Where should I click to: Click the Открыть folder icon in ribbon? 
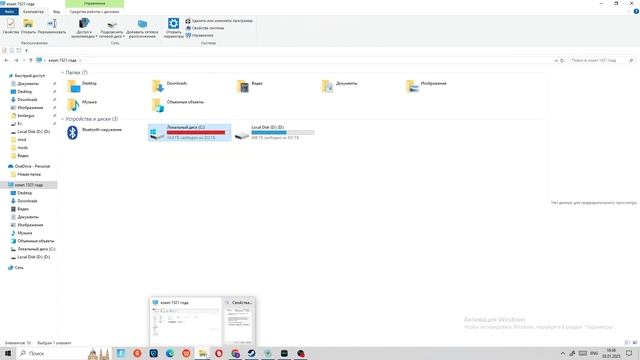[x=28, y=26]
